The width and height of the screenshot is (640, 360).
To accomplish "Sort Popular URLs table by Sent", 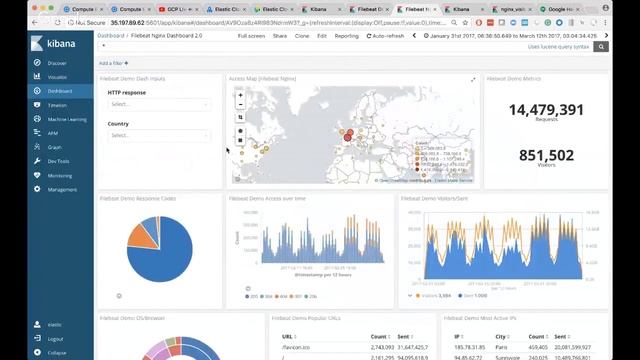I will (x=405, y=337).
